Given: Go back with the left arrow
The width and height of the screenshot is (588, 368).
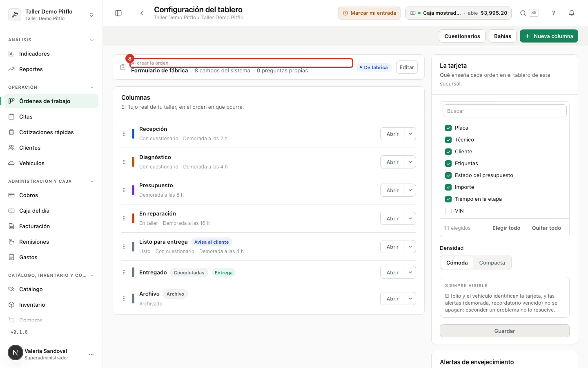Looking at the screenshot, I should coord(142,13).
